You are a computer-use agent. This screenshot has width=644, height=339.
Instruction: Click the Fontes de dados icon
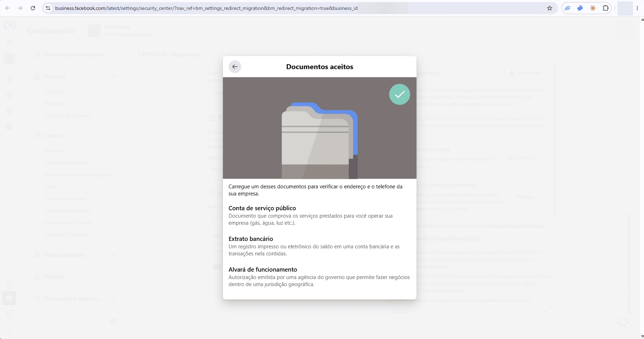point(37,255)
